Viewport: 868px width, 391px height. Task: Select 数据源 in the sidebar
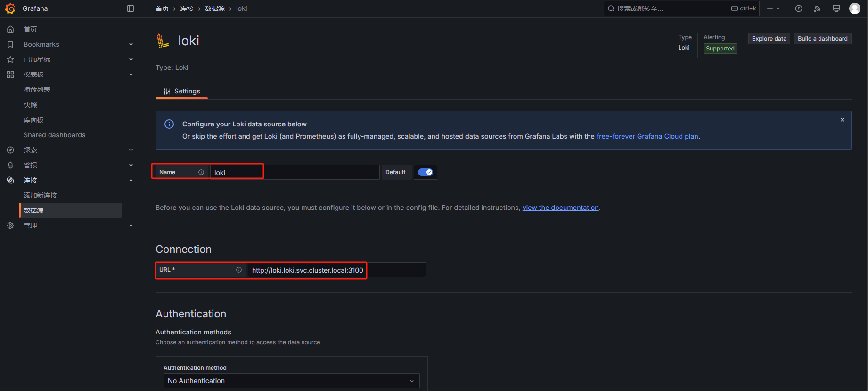[70, 210]
